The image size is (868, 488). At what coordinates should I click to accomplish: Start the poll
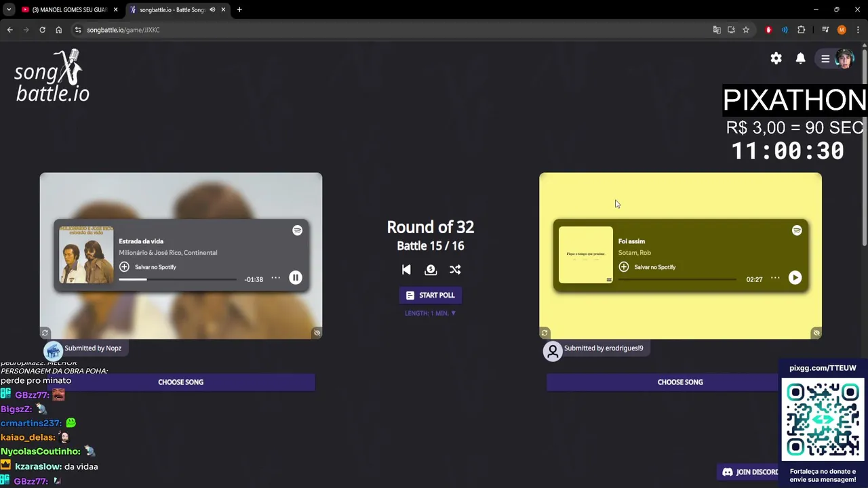click(x=430, y=295)
